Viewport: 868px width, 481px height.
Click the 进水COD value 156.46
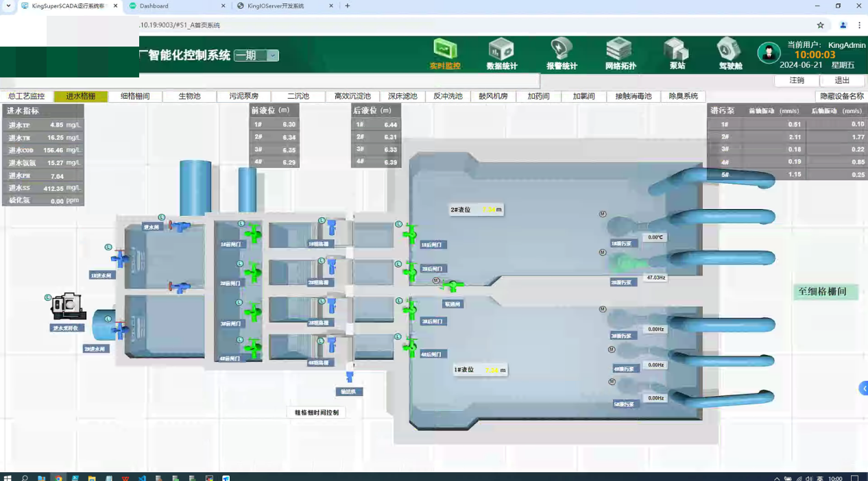coord(53,150)
